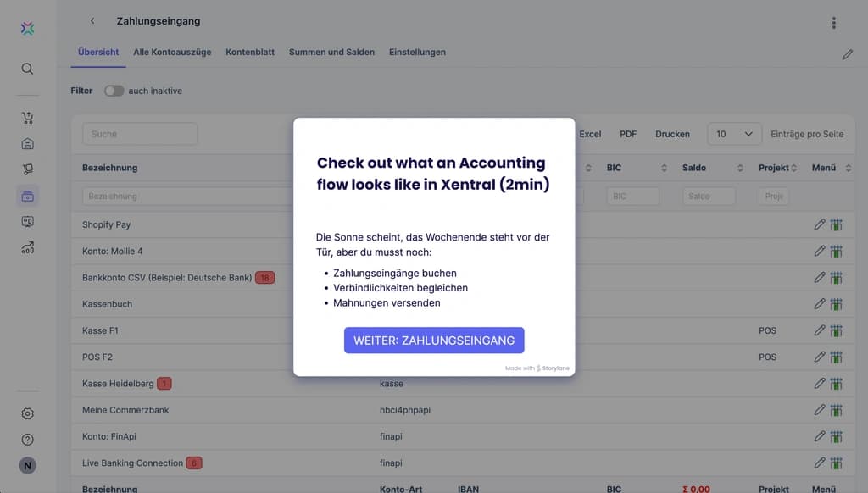Select the 'Kassenbuch' account name
Image resolution: width=868 pixels, height=493 pixels.
coord(107,304)
